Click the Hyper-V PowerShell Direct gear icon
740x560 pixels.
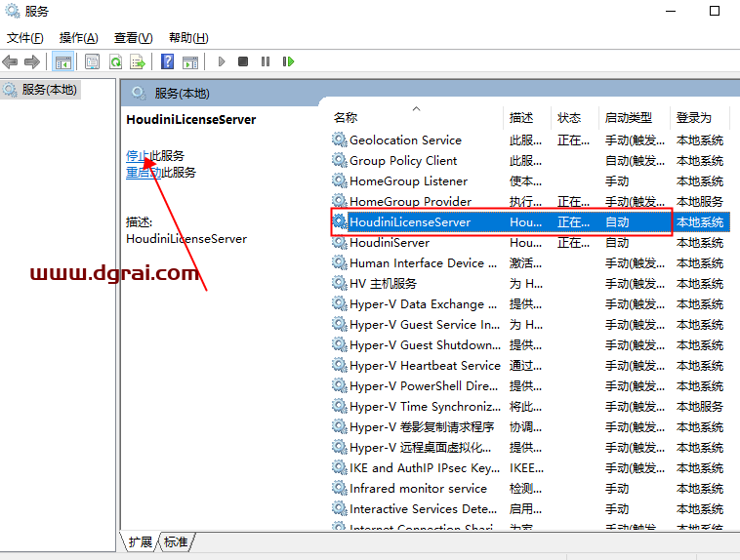click(340, 385)
